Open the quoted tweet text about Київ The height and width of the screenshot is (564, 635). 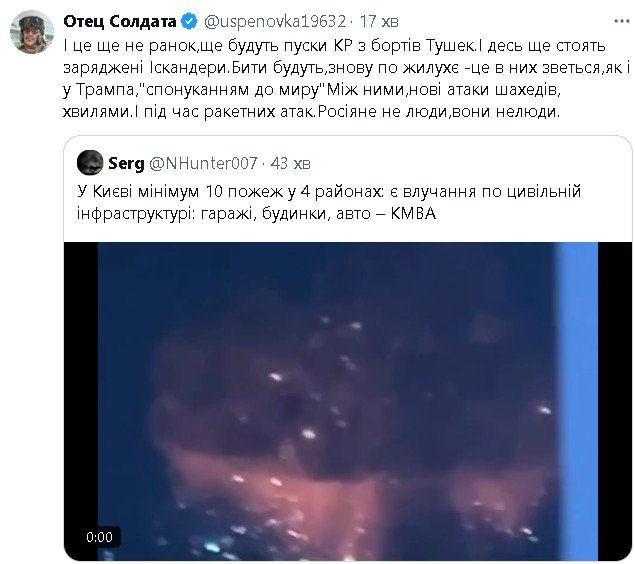(329, 202)
